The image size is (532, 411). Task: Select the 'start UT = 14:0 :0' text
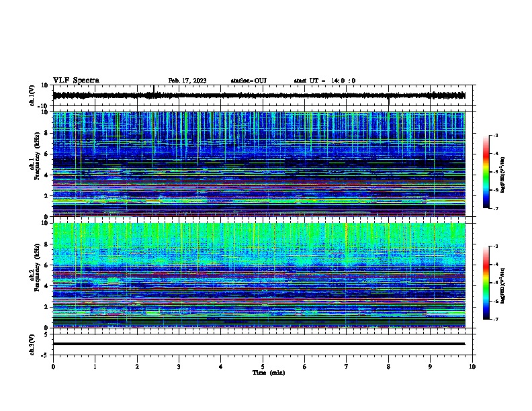coord(324,81)
